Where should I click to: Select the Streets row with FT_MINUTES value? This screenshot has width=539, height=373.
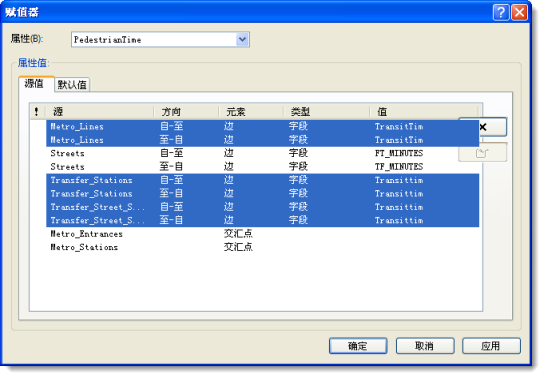(263, 153)
